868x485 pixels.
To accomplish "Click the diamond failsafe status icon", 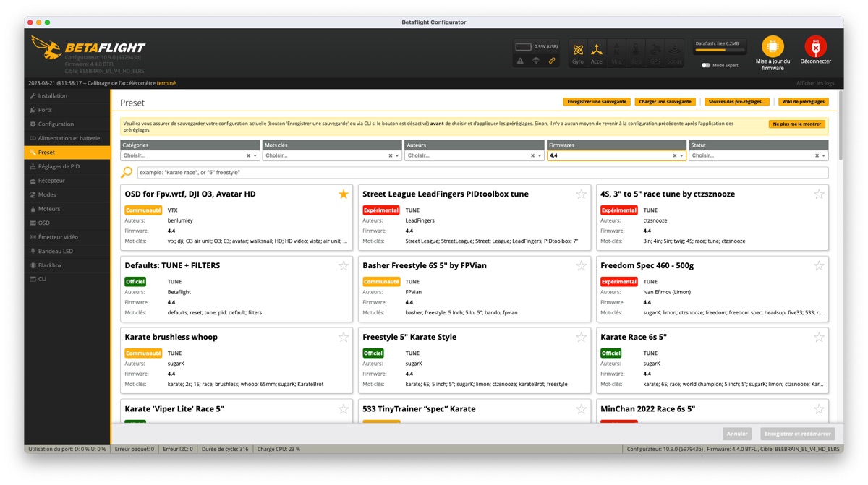I will 536,61.
